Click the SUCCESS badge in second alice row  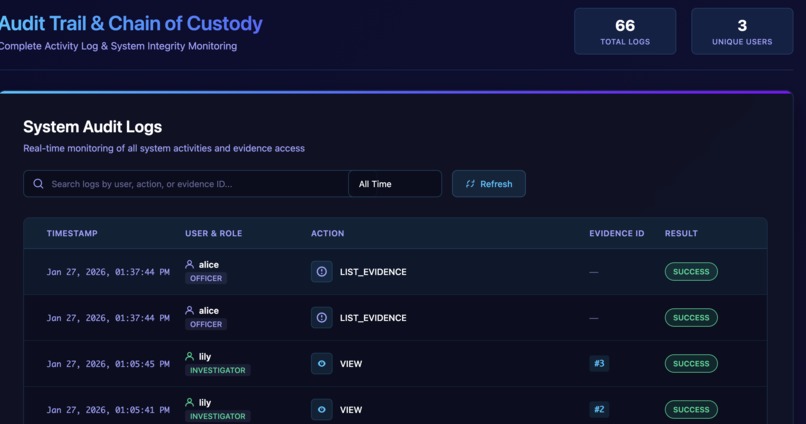click(691, 318)
